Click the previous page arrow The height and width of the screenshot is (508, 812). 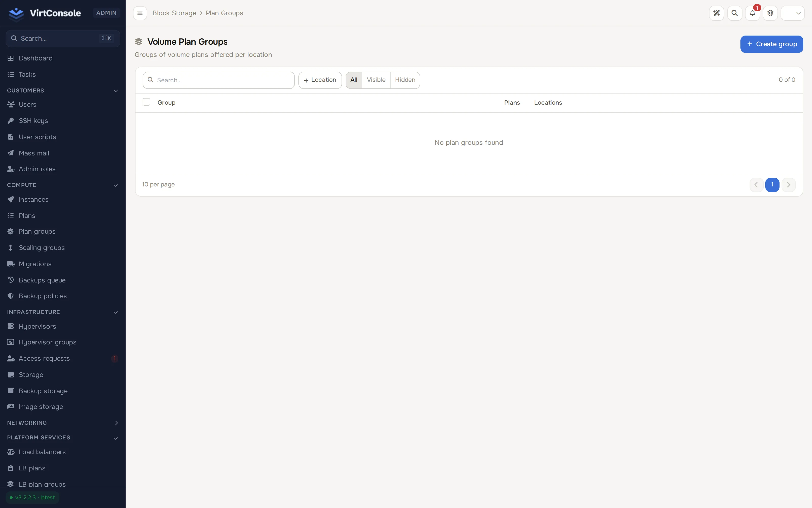756,185
